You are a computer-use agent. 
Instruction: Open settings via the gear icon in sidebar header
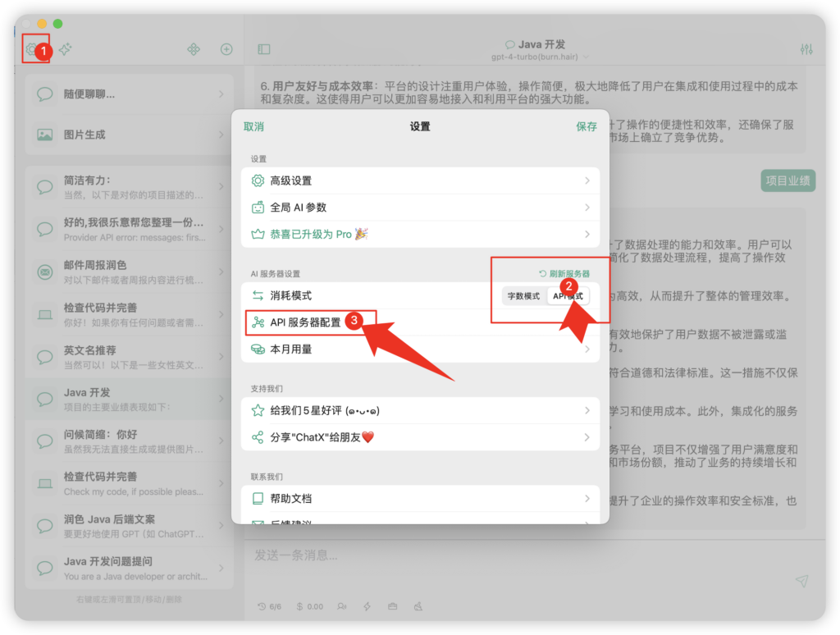[32, 49]
